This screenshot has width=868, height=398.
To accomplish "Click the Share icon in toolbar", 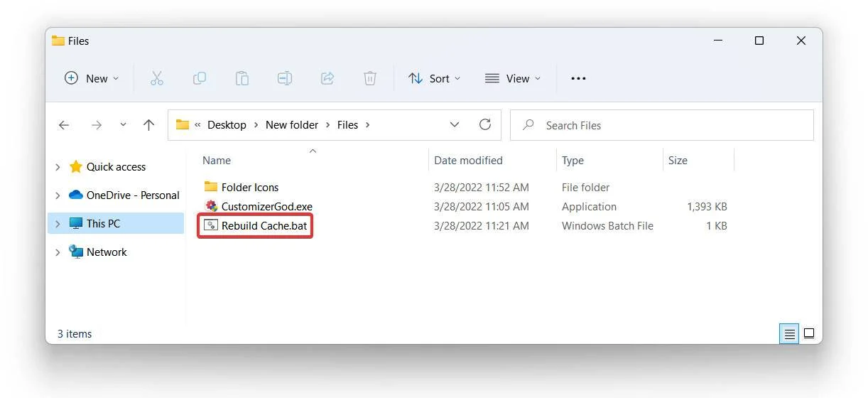I will (x=327, y=78).
